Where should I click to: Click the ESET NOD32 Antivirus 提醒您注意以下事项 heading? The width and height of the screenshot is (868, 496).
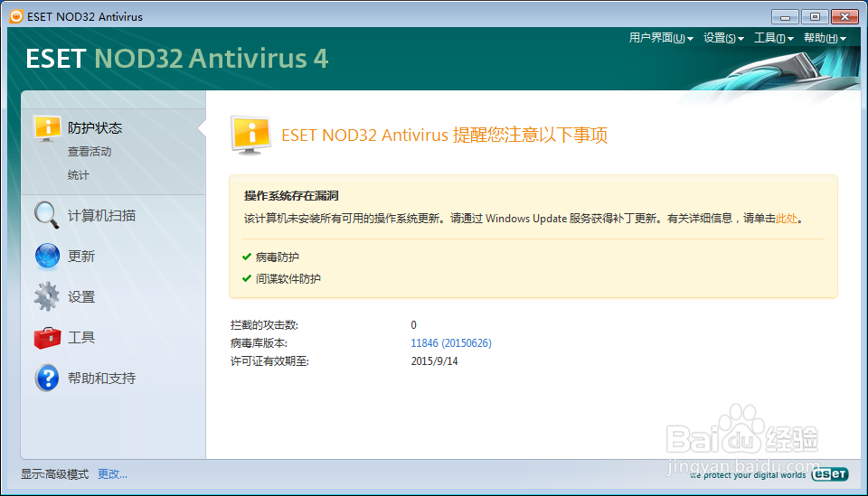[445, 135]
